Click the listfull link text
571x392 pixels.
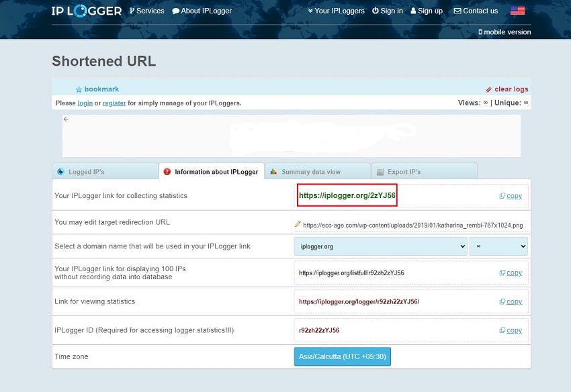pyautogui.click(x=351, y=273)
